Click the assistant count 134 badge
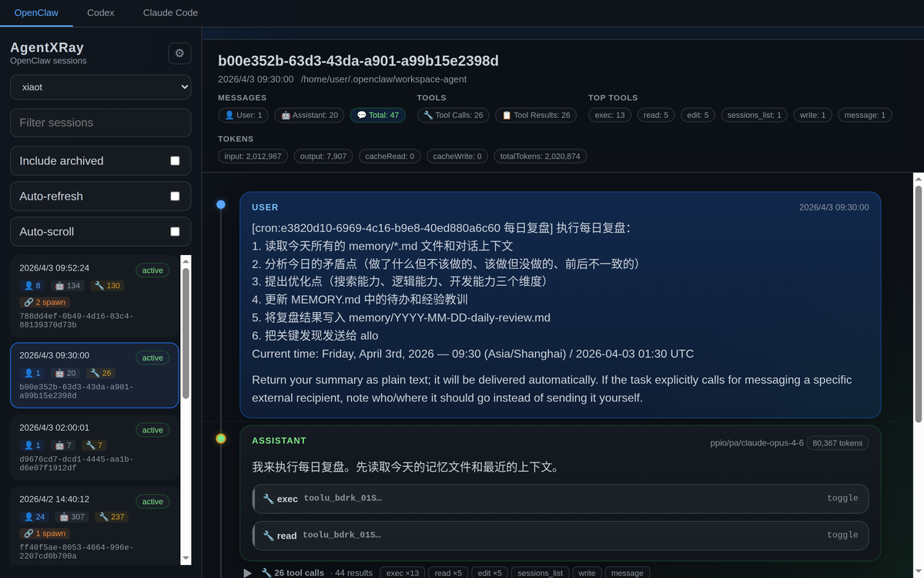 (68, 286)
